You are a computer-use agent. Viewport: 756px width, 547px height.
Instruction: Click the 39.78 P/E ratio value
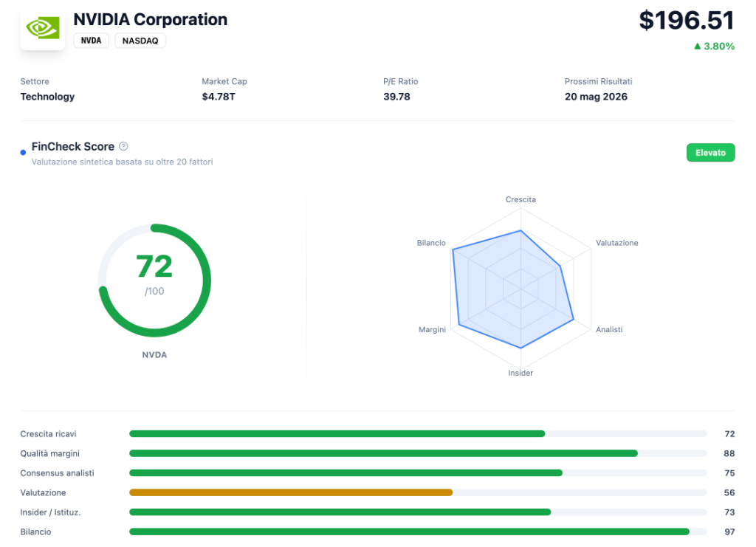click(396, 97)
